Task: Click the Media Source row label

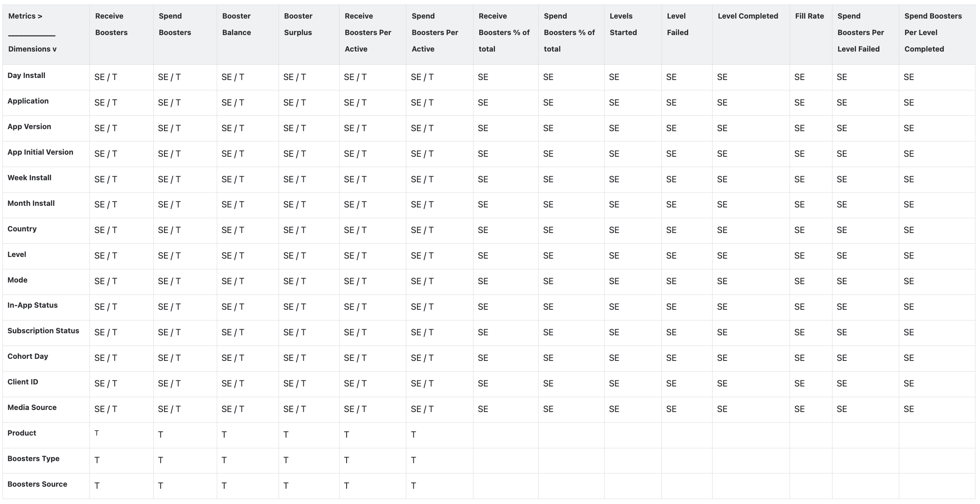Action: tap(32, 407)
